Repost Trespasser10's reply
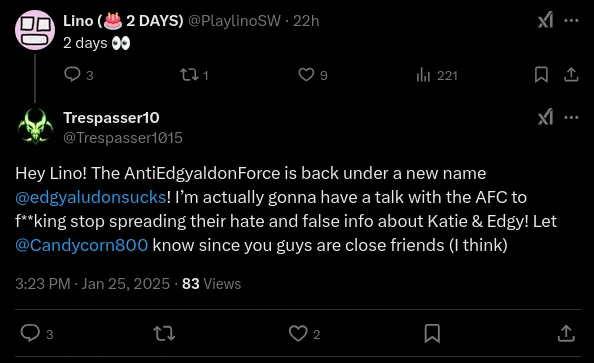594x363 pixels. (x=164, y=333)
